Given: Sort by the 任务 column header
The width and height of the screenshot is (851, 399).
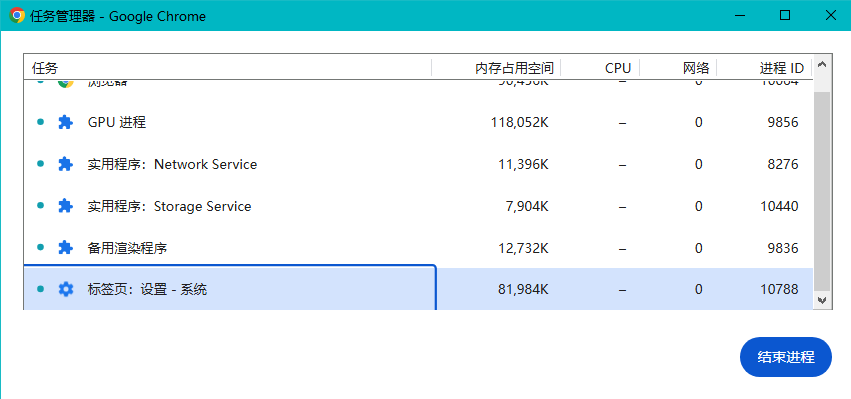Looking at the screenshot, I should [228, 68].
